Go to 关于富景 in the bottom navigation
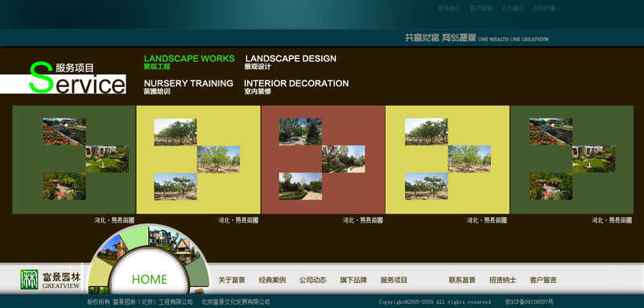This screenshot has height=308, width=644. pos(232,280)
